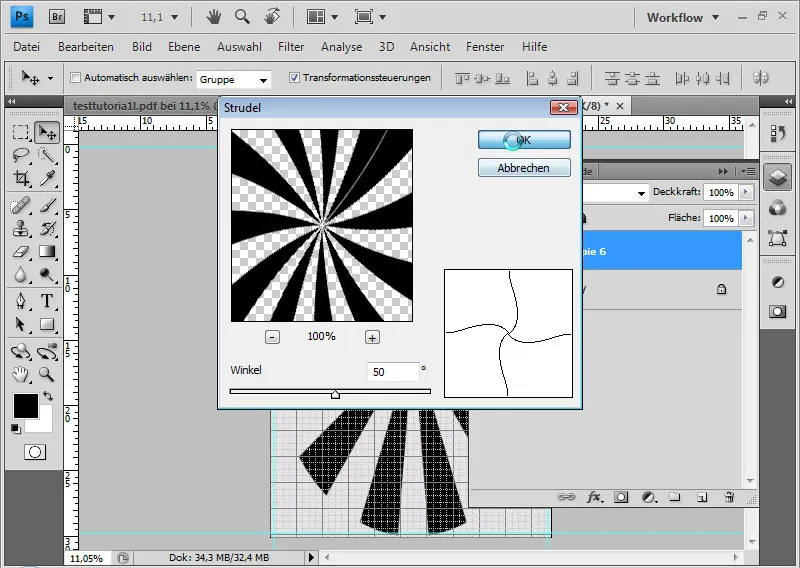The height and width of the screenshot is (568, 800).
Task: Open the Ebene menu
Action: (x=184, y=47)
